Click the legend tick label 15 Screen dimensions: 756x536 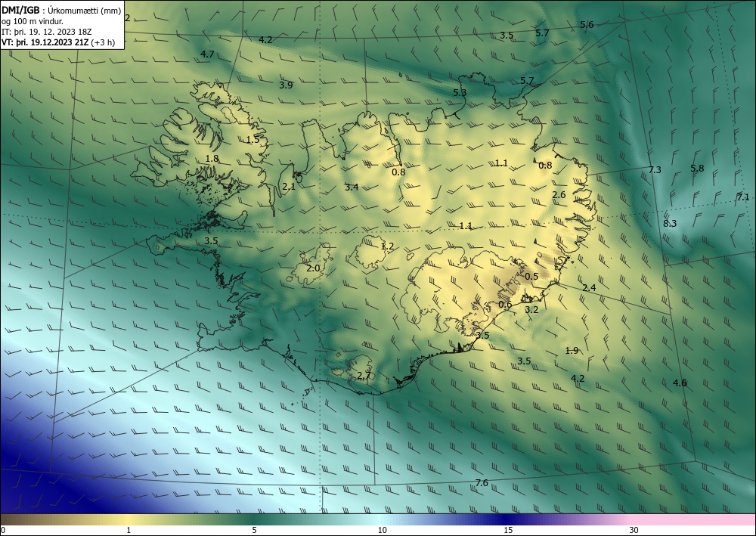pos(508,530)
